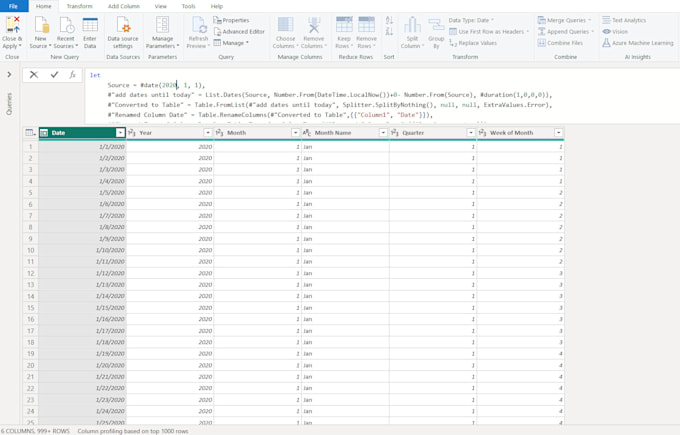Switch to the Add Column tab
Viewport: 680px width, 435px height.
click(124, 6)
